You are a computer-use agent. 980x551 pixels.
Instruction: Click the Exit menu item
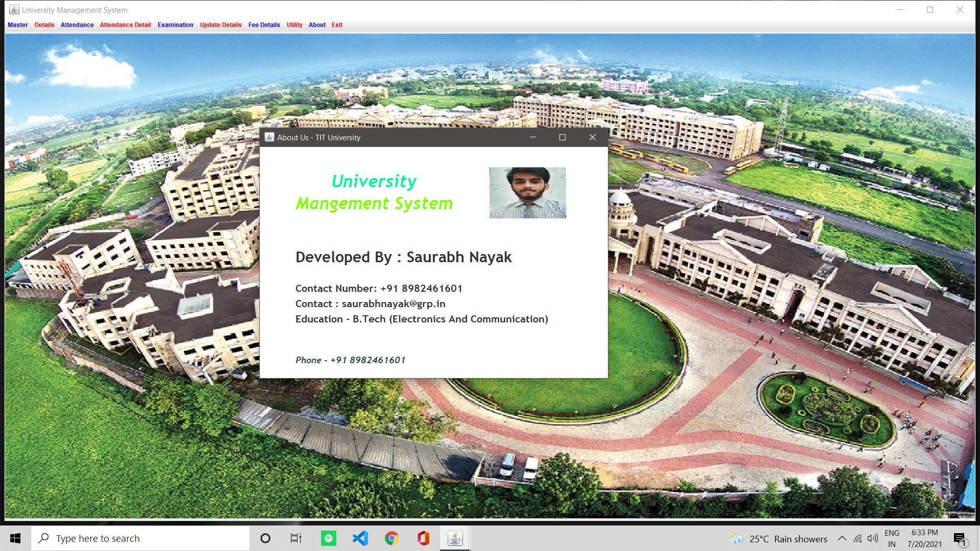pos(337,25)
